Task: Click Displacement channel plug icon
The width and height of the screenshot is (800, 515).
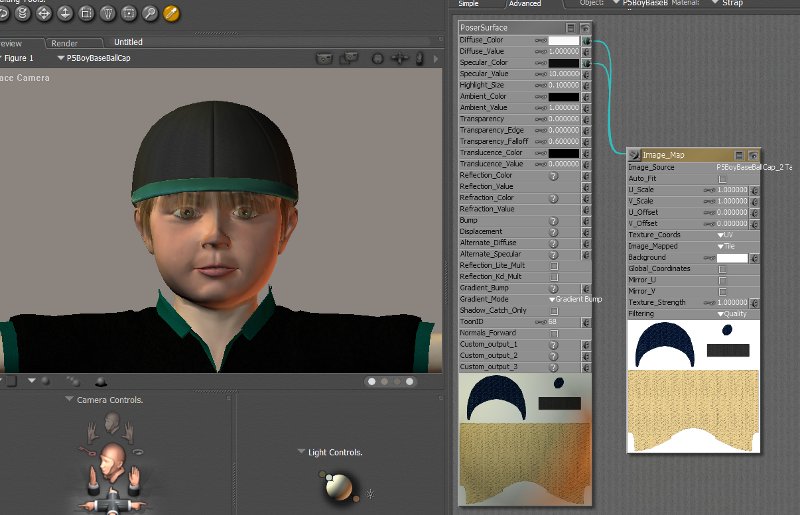Action: tap(586, 232)
